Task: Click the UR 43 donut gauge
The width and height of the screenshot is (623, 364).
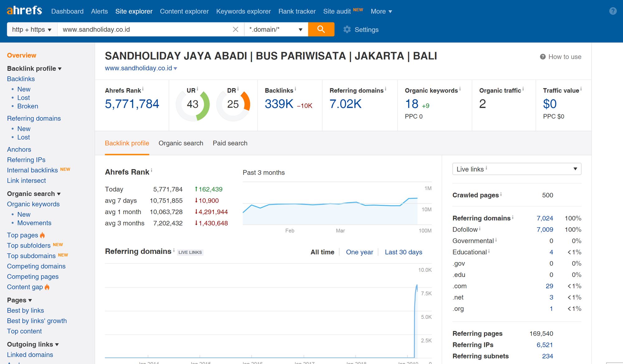Action: point(193,105)
